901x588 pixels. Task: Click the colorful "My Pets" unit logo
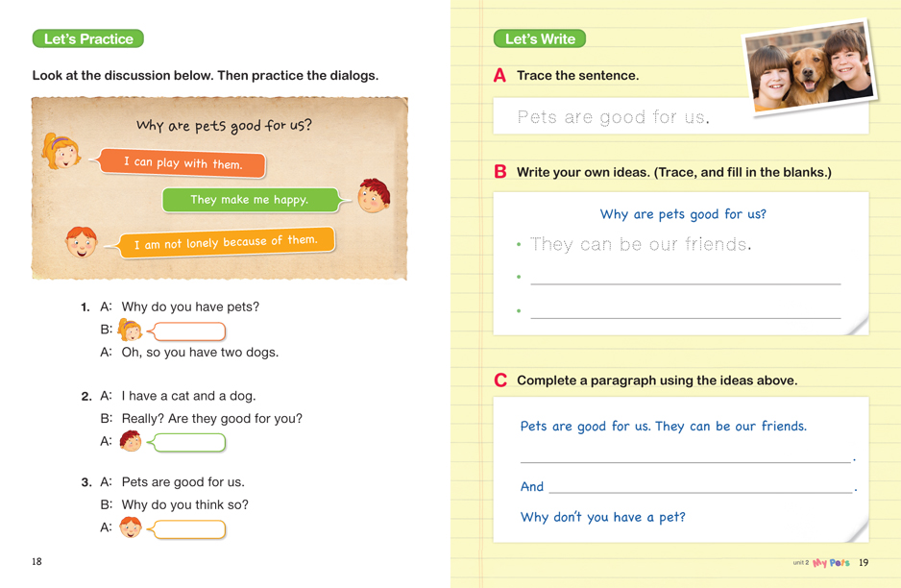coord(831,563)
